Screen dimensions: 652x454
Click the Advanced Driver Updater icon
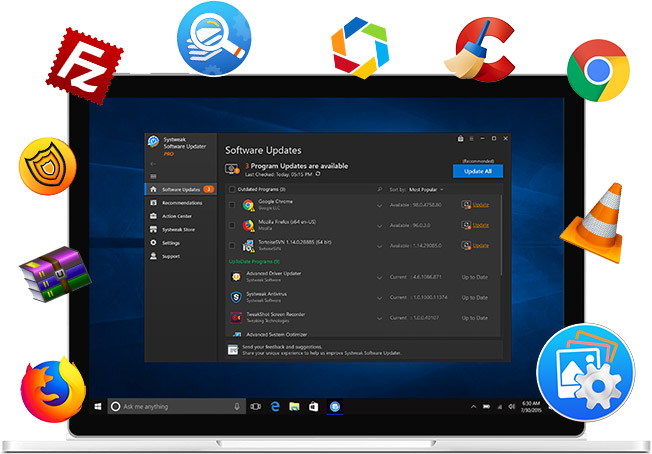[x=236, y=276]
